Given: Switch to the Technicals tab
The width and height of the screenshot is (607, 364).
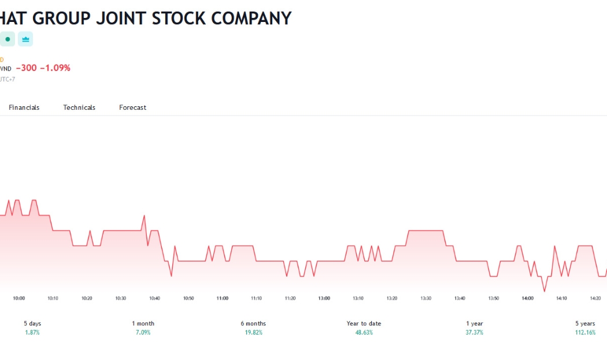Looking at the screenshot, I should [x=79, y=107].
